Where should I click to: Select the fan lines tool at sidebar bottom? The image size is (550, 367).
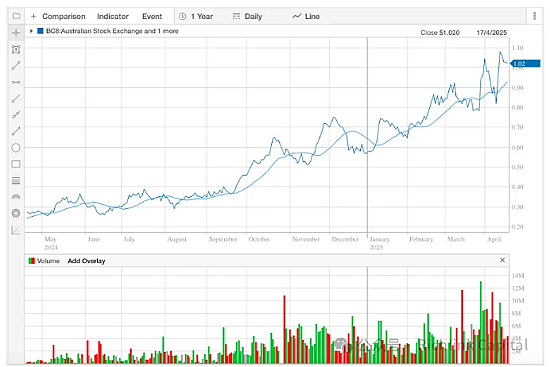pyautogui.click(x=16, y=230)
